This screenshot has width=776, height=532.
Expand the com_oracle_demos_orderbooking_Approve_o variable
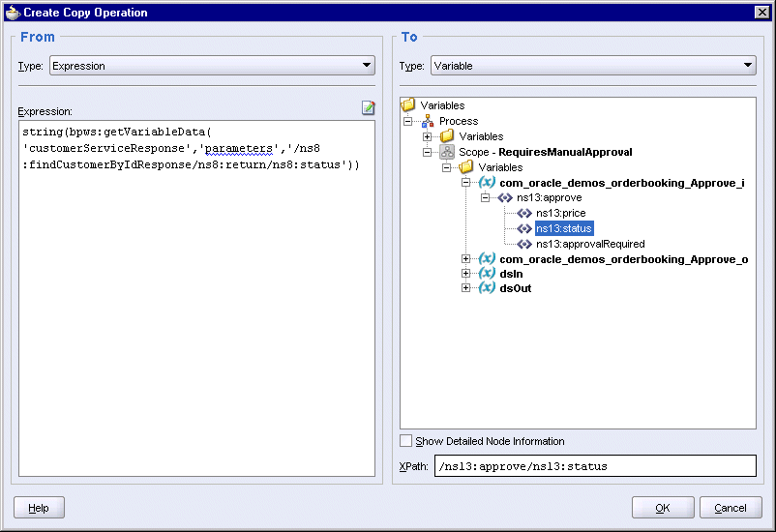465,259
